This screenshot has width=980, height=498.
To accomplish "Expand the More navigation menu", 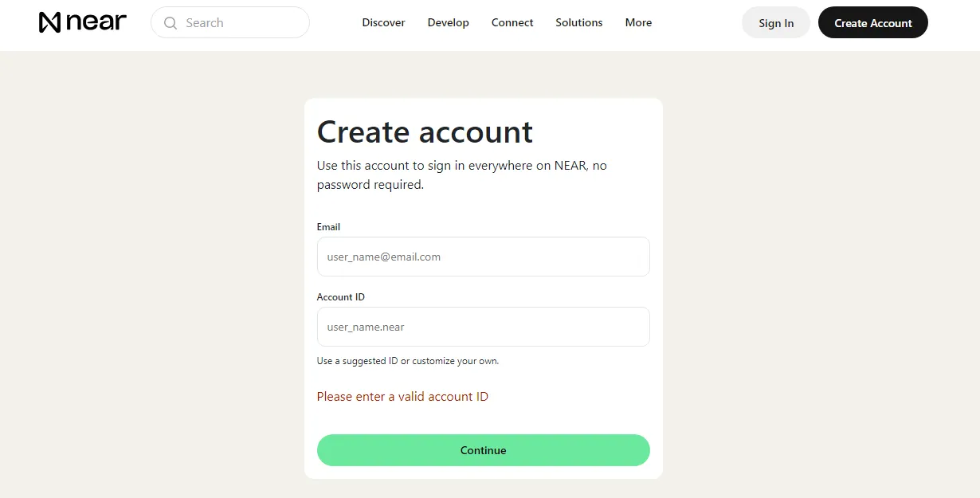I will point(638,22).
